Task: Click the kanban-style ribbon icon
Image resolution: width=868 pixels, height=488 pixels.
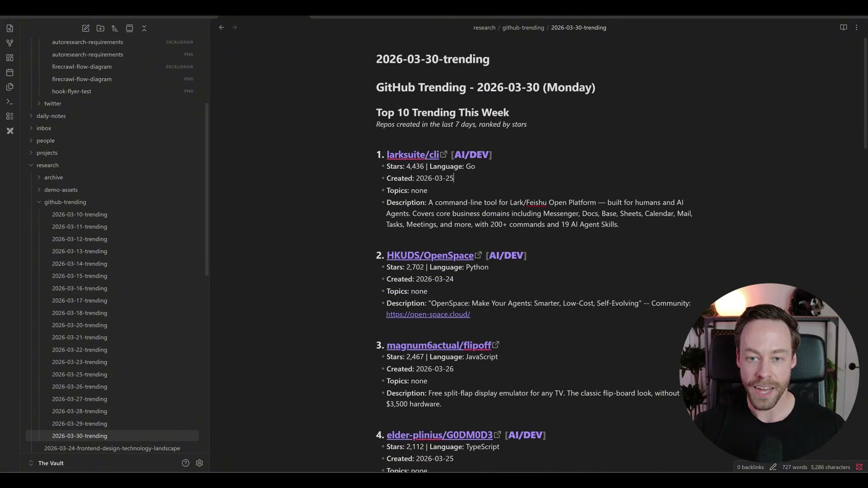Action: 10,116
